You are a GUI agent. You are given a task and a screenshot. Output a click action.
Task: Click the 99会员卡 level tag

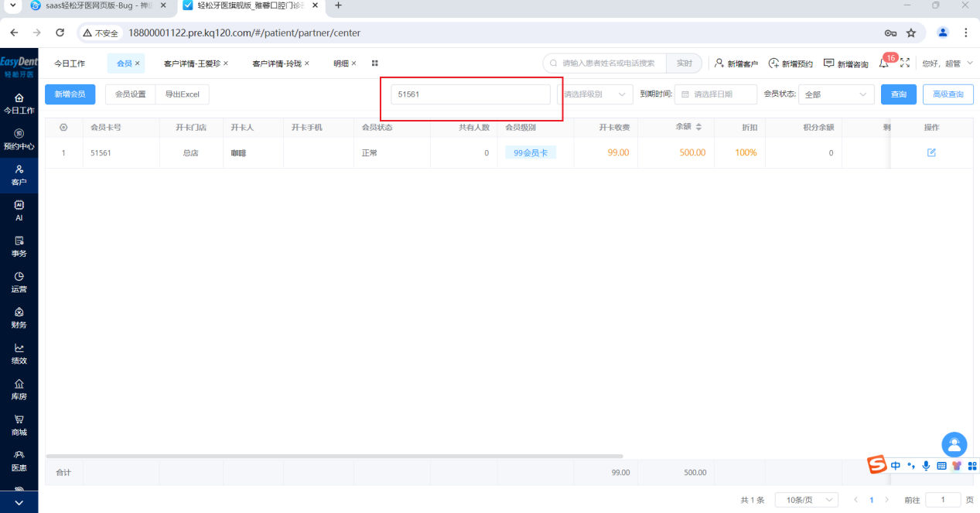click(531, 153)
